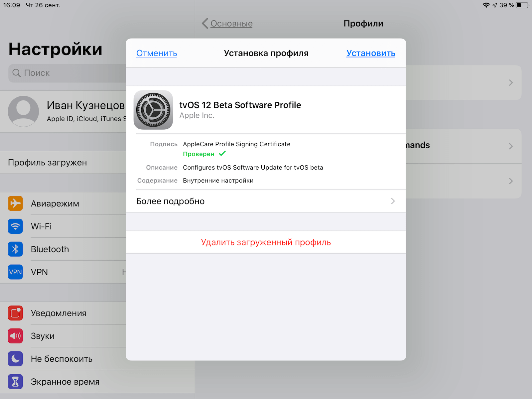Image resolution: width=532 pixels, height=399 pixels.
Task: Tap the 16:09 clock in status bar
Action: click(12, 5)
